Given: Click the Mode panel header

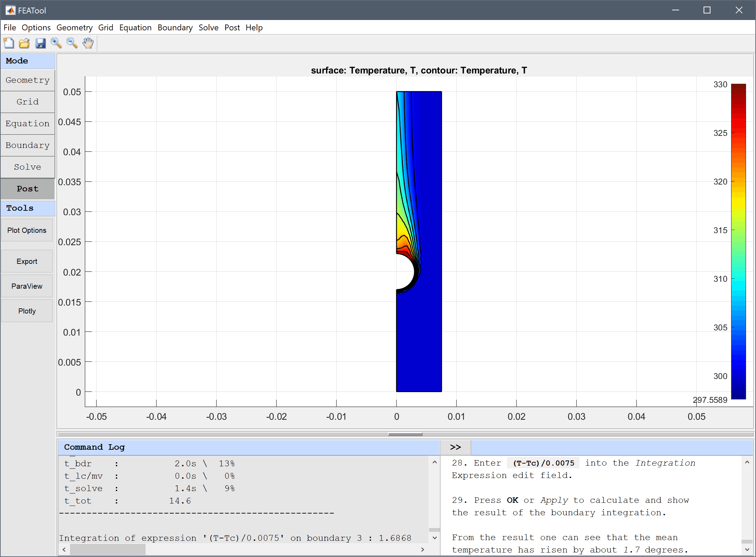Looking at the screenshot, I should pos(28,61).
